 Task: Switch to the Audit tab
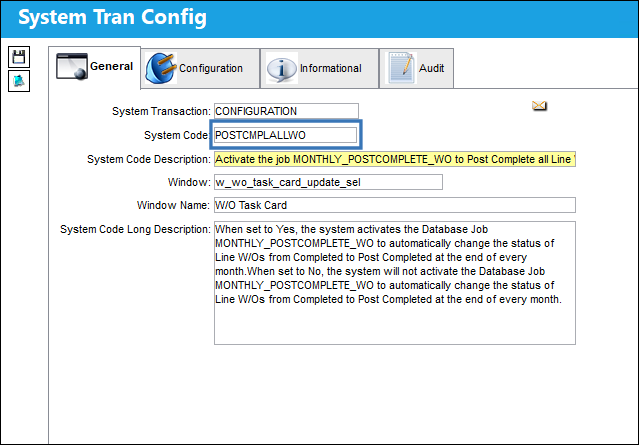416,68
